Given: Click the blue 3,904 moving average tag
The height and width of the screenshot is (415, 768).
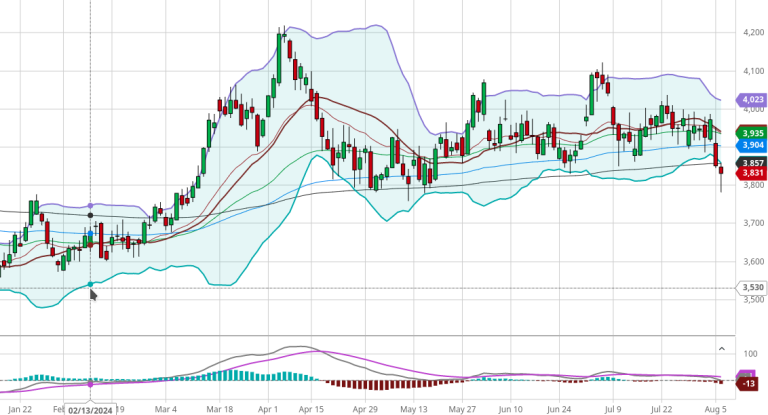Looking at the screenshot, I should click(751, 144).
